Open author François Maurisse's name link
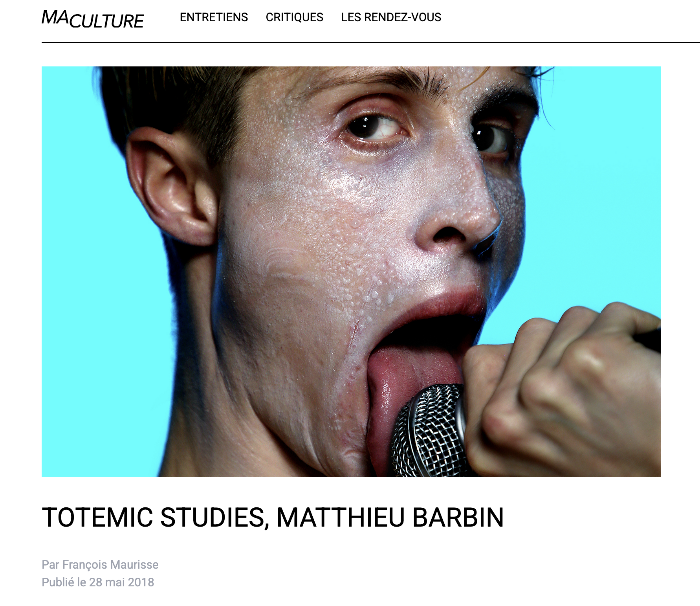Image resolution: width=700 pixels, height=606 pixels. (x=110, y=565)
